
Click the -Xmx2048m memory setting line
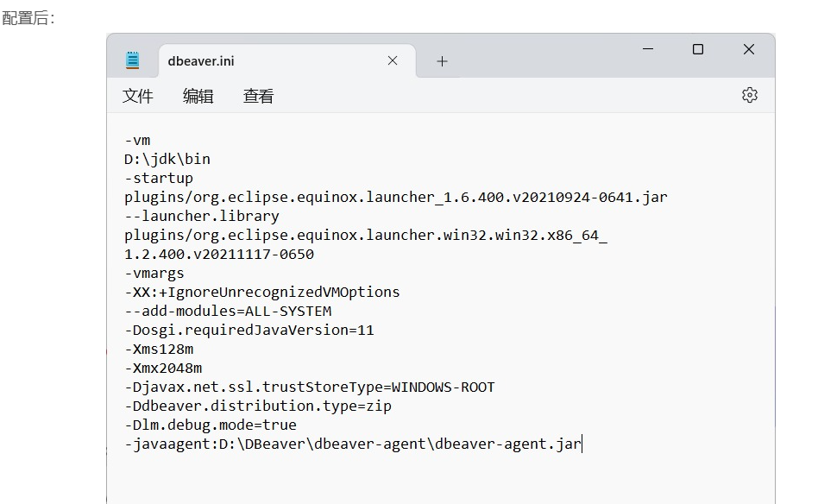tap(163, 368)
